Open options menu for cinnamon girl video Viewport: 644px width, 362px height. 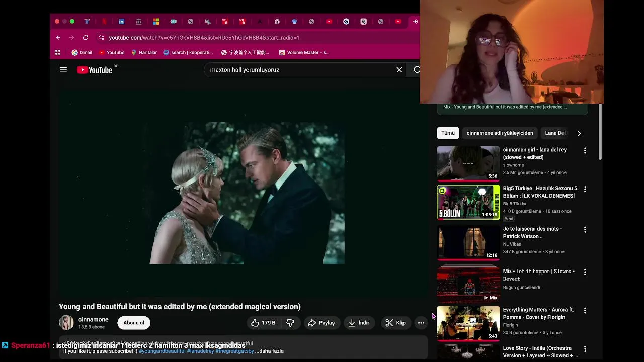[585, 150]
